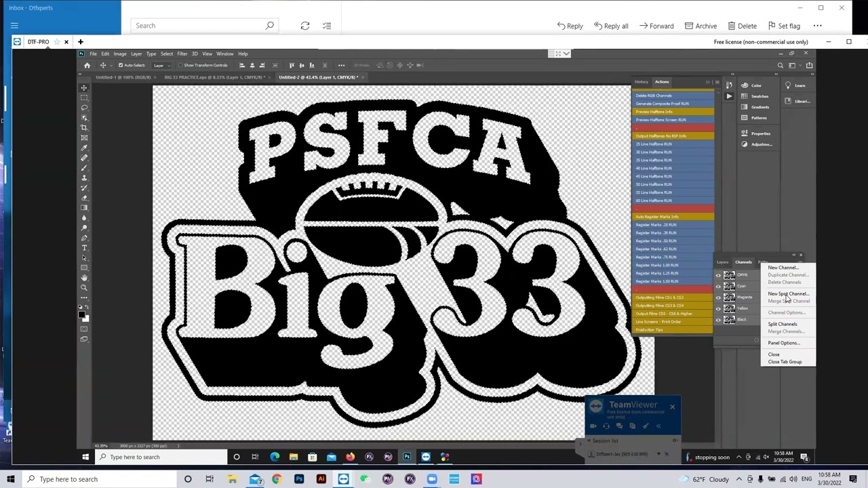Select the Rectangle shape tool

pos(84,268)
